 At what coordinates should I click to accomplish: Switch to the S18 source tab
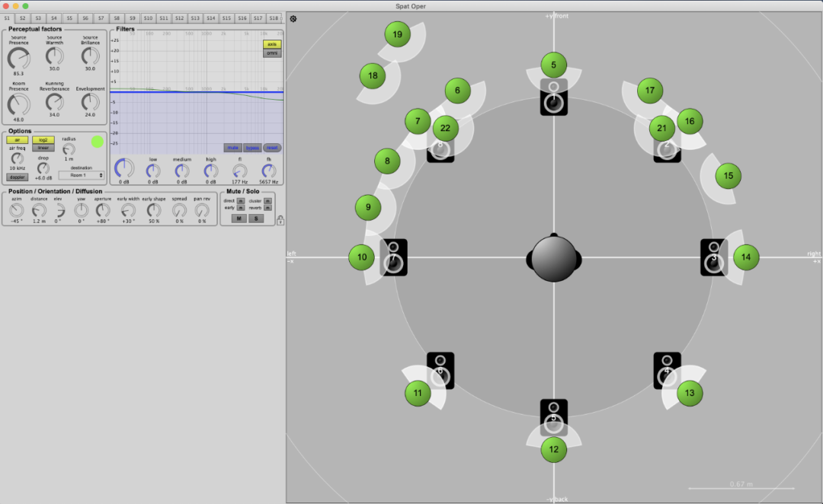[x=274, y=18]
